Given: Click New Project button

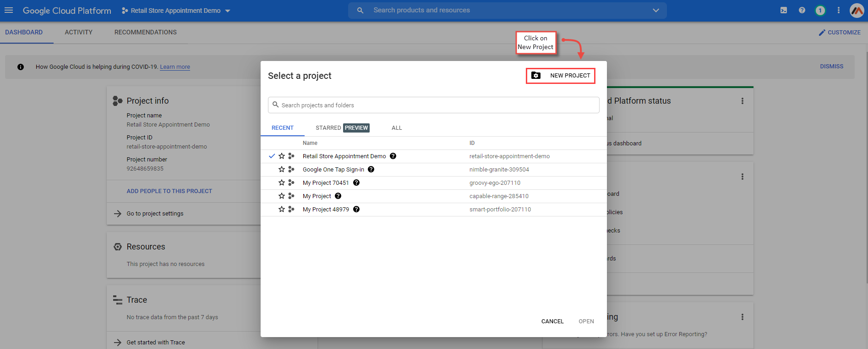Looking at the screenshot, I should pos(561,76).
